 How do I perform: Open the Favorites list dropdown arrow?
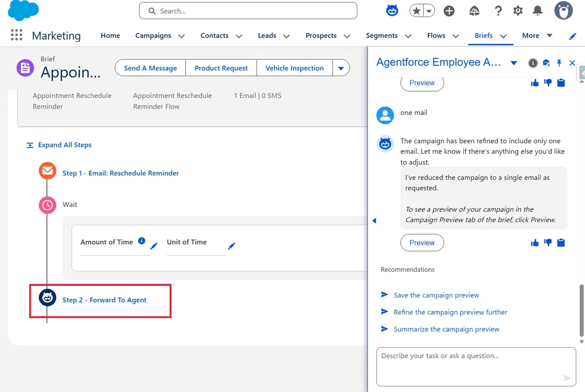(429, 11)
